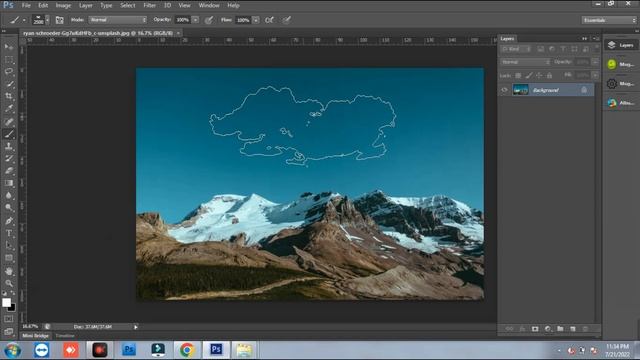This screenshot has height=360, width=640.
Task: Swap foreground and background colors
Action: [x=13, y=293]
